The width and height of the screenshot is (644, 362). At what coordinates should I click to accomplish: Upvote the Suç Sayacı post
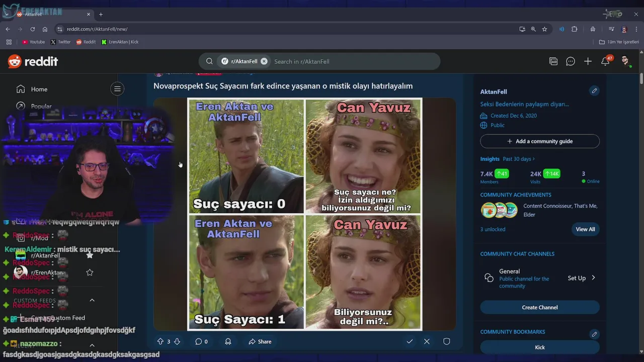[160, 341]
